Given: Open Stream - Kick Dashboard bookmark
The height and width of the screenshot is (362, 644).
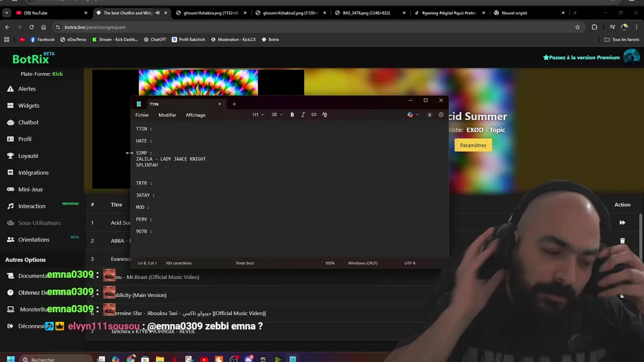Looking at the screenshot, I should pos(115,40).
